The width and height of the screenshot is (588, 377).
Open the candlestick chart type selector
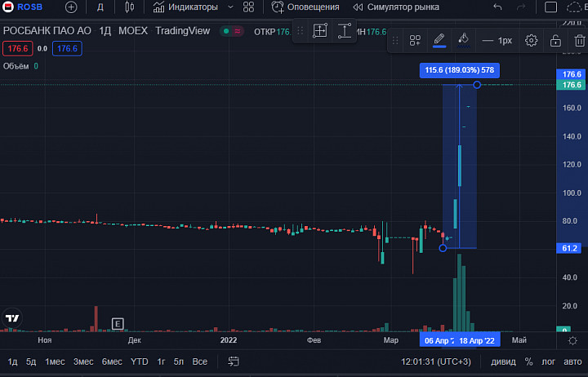(129, 7)
